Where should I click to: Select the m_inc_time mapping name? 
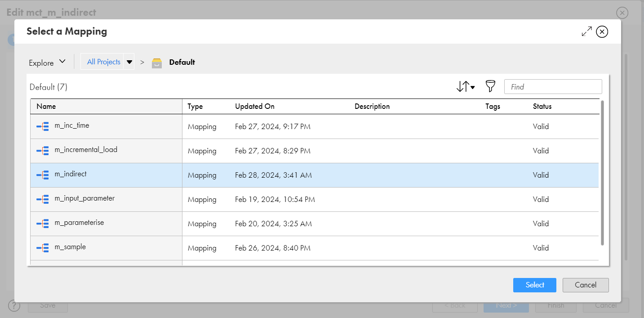[72, 125]
